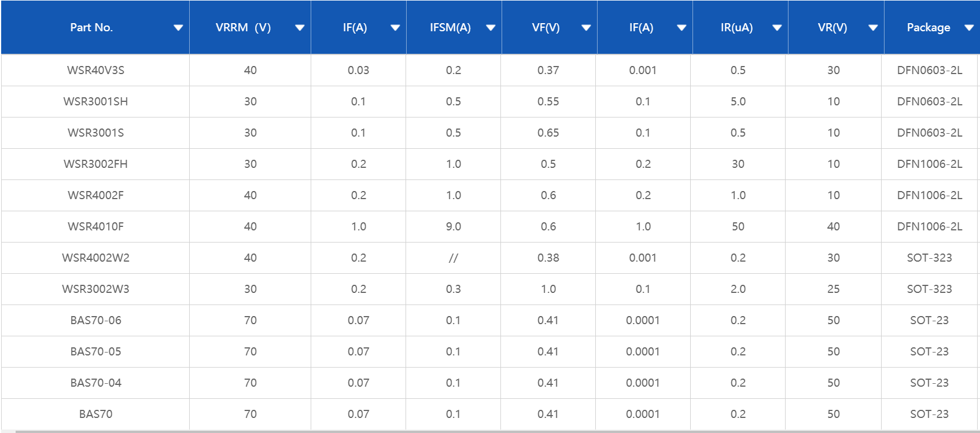Expand the IR(uA) column dropdown arrow

(777, 28)
